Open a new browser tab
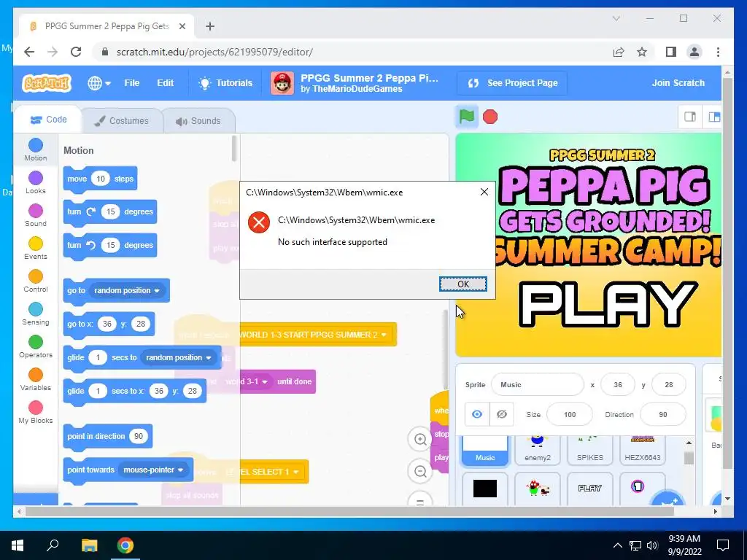Image resolution: width=747 pixels, height=560 pixels. click(210, 26)
